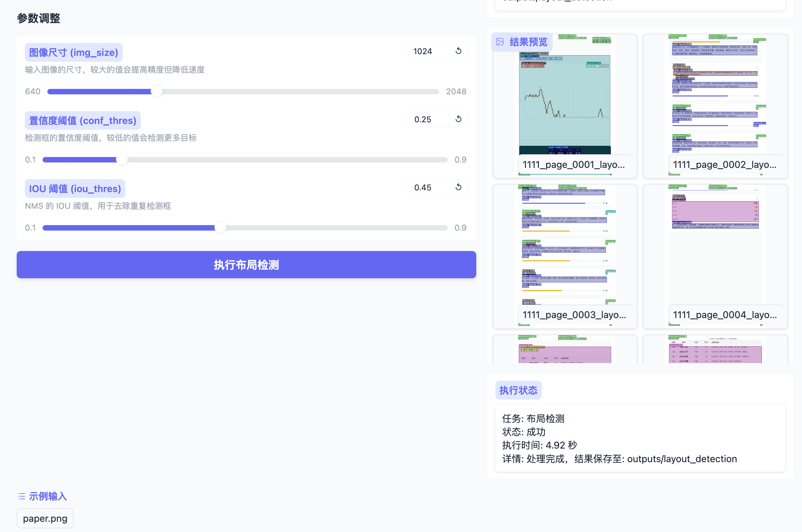
Task: Select the 图像尺寸 (img_size) label badge
Action: click(73, 52)
